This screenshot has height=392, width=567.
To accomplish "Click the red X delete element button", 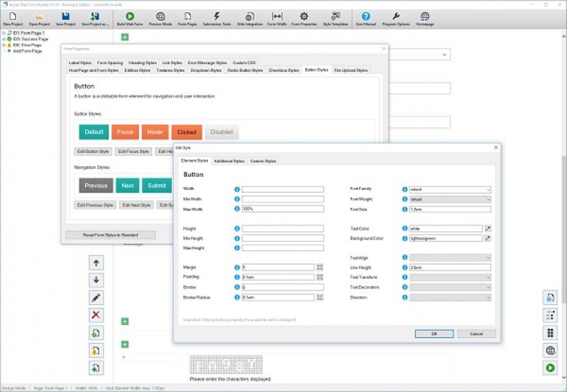I will coord(96,315).
